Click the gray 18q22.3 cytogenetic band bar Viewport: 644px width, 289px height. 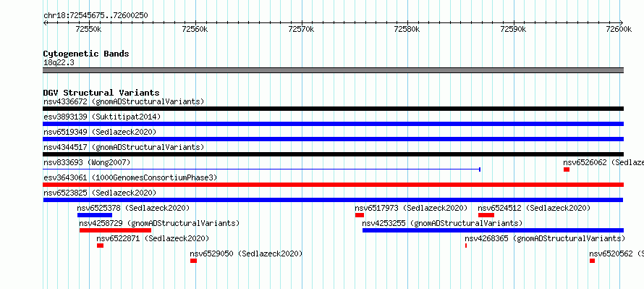pos(333,70)
